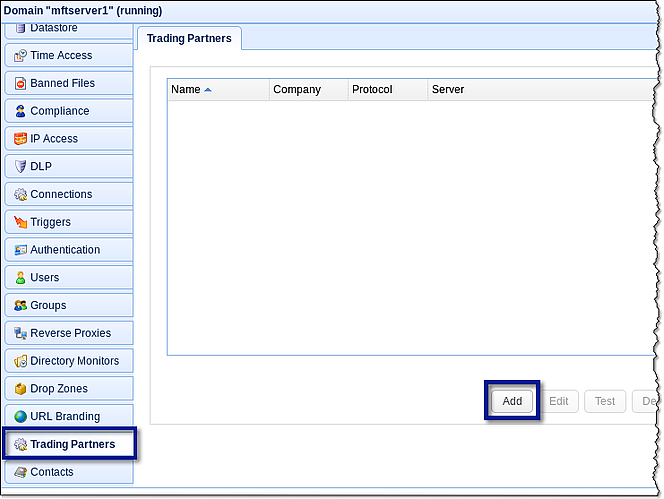Click the Datastore database icon
Screen dimensions: 664x499
coord(20,28)
